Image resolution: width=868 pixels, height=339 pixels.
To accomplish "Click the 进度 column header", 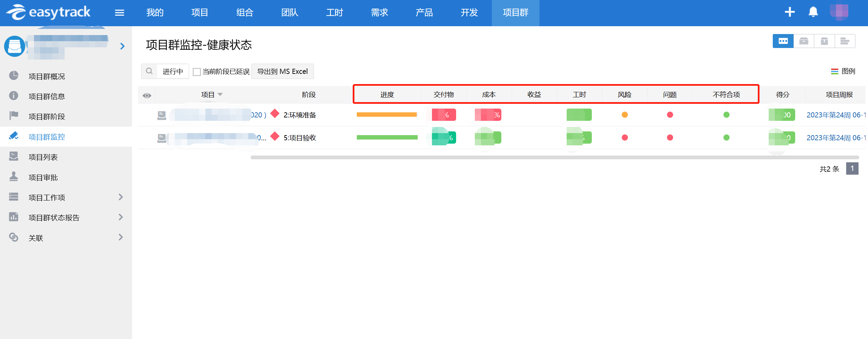I will click(x=387, y=95).
